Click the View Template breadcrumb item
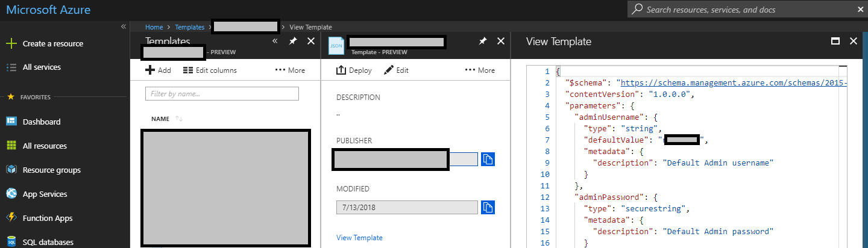The height and width of the screenshot is (248, 868). (x=310, y=27)
